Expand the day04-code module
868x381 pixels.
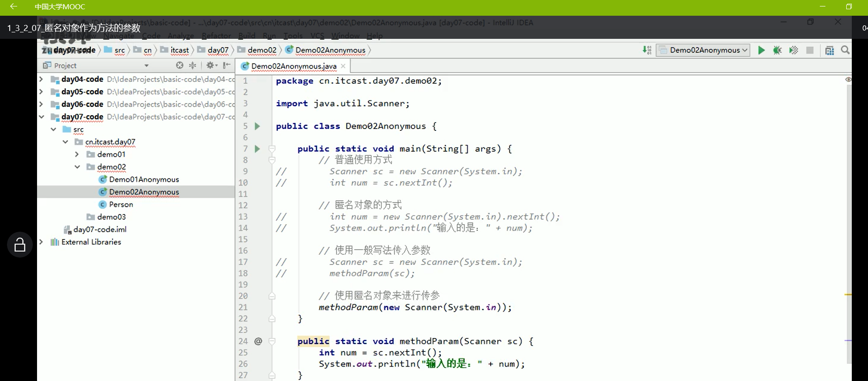(x=41, y=79)
